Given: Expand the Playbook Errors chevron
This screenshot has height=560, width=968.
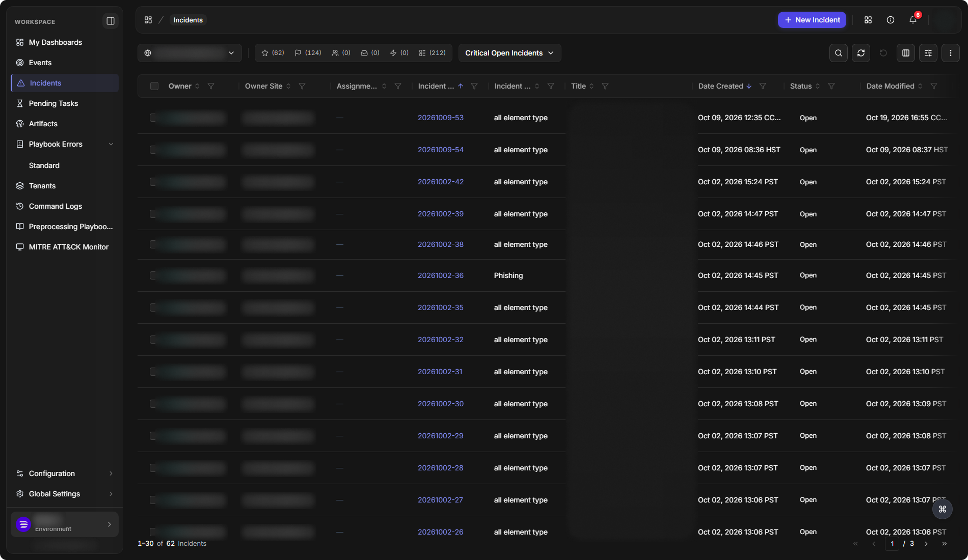Looking at the screenshot, I should tap(111, 144).
